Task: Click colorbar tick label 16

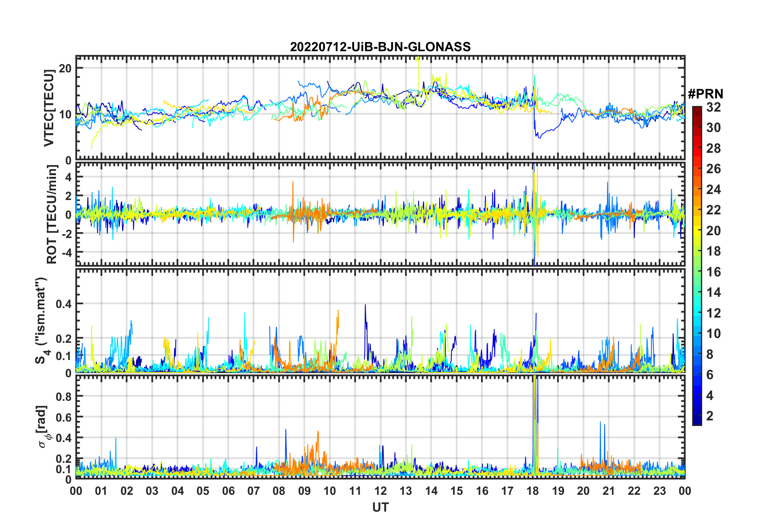Action: [x=713, y=272]
